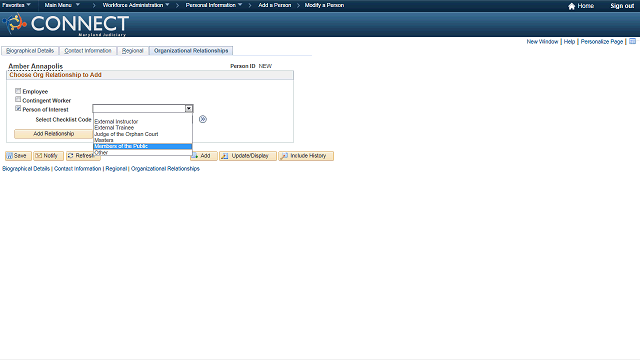Expand the Workforce Administration breadcrumb menu
The height and width of the screenshot is (360, 640).
[136, 5]
